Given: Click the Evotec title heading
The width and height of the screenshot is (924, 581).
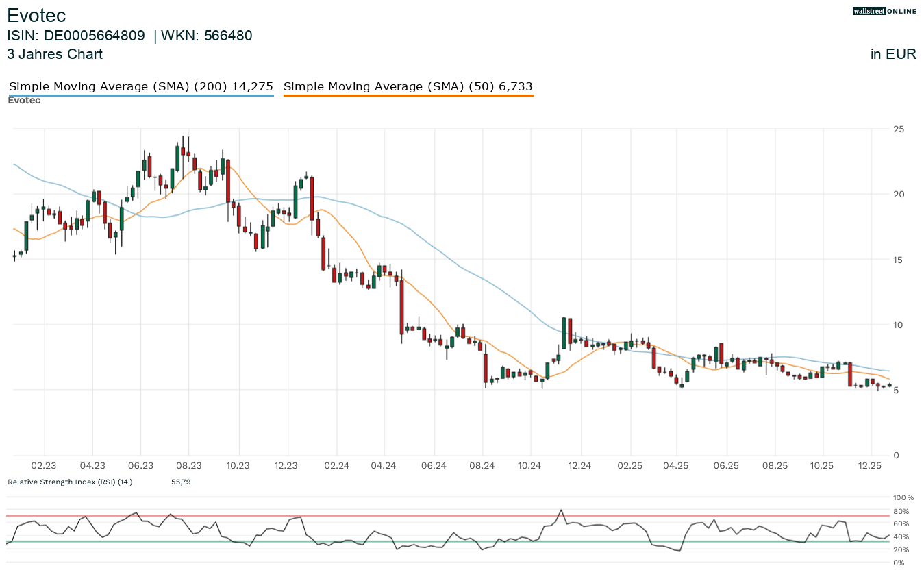Looking at the screenshot, I should tap(36, 15).
